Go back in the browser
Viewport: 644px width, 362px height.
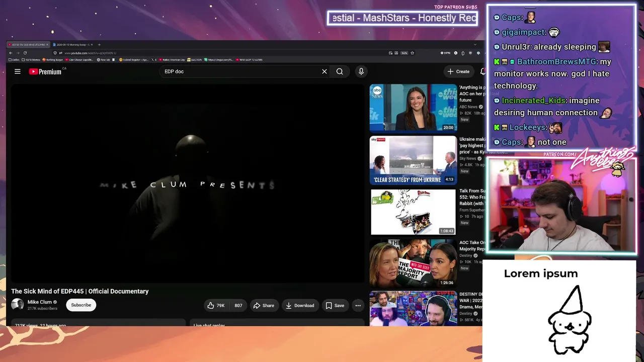pyautogui.click(x=11, y=53)
